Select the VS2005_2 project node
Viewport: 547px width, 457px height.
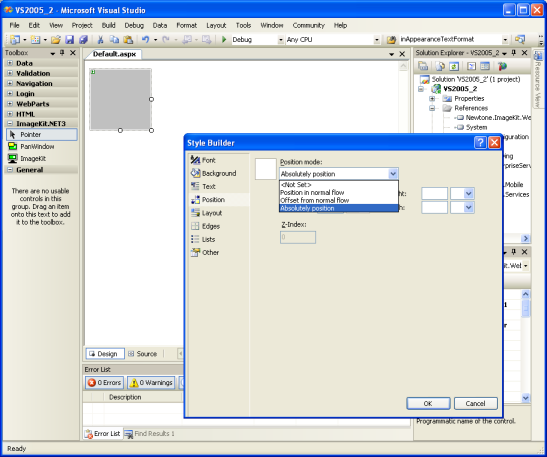[x=460, y=89]
